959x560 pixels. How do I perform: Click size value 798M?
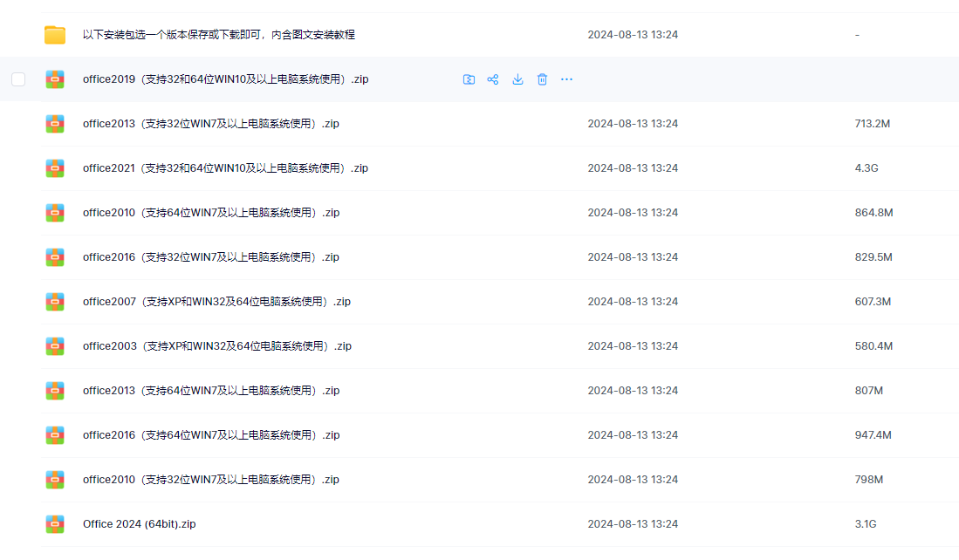[x=868, y=480]
